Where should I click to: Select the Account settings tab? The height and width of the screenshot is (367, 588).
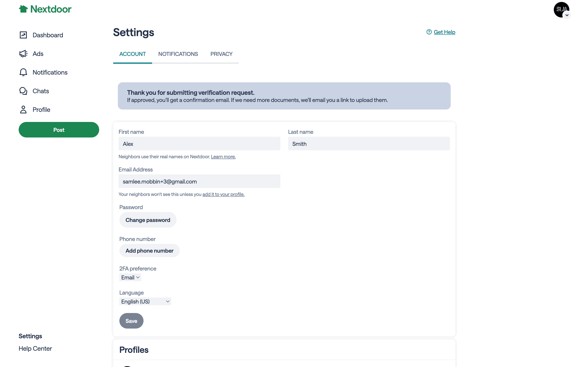pos(132,54)
